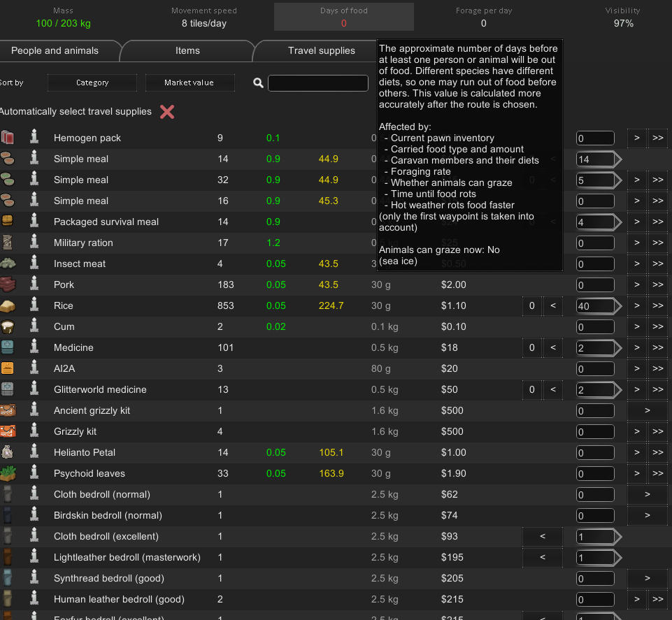Image resolution: width=672 pixels, height=620 pixels.
Task: Click the Glitterworld medicine item icon
Action: 8,389
